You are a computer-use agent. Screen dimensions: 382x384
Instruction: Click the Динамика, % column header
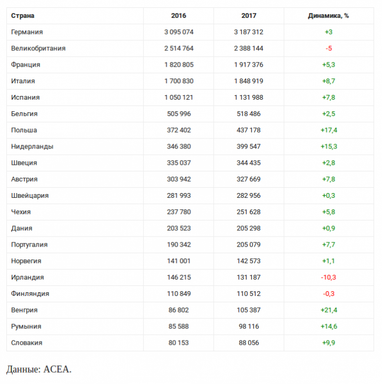[x=328, y=16]
